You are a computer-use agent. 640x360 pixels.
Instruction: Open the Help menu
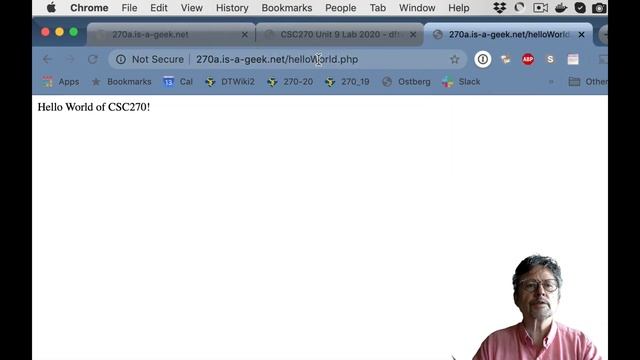point(458,8)
